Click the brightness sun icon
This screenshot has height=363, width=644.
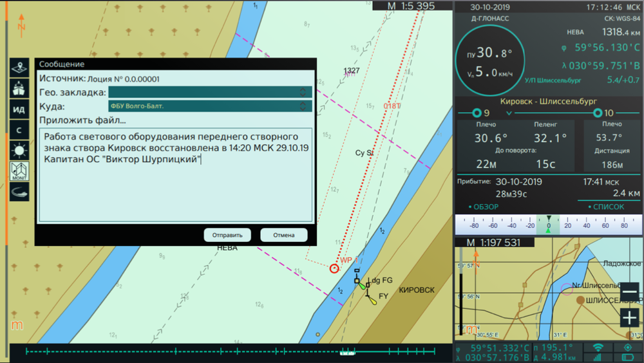coord(20,151)
